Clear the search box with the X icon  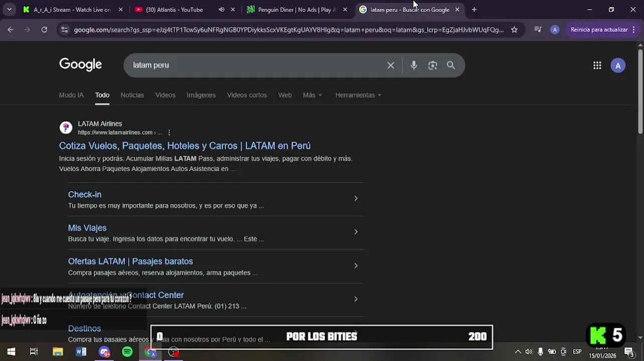(x=391, y=65)
